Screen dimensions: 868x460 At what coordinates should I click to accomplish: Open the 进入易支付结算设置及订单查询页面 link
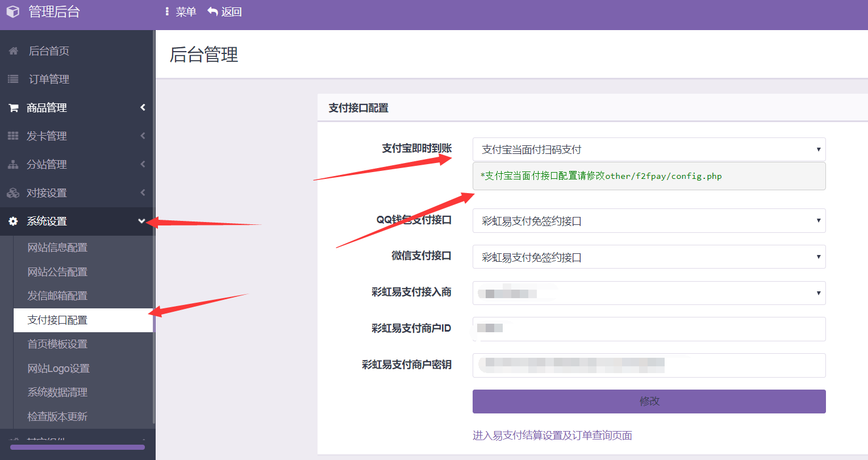pos(552,434)
